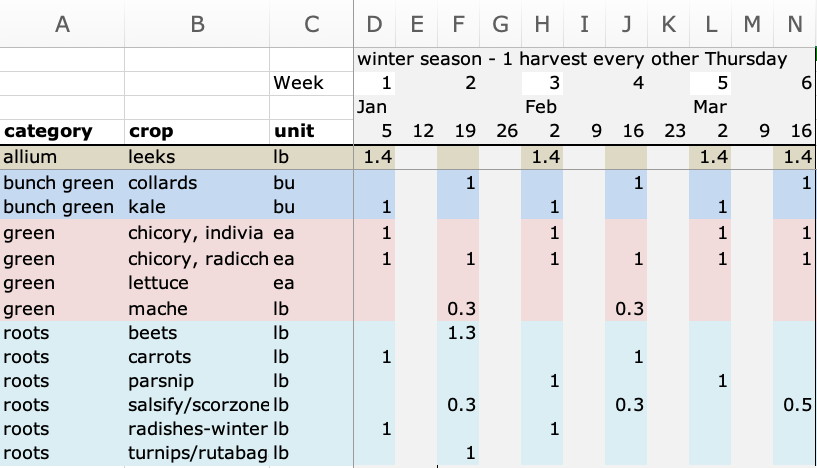Click the 'parsnip' crop cell

coord(197,381)
